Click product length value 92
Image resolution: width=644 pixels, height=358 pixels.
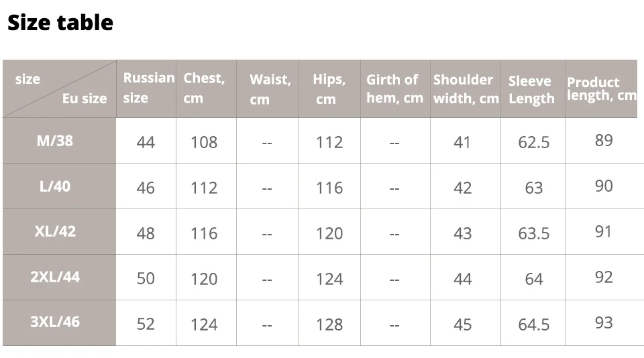click(x=604, y=277)
